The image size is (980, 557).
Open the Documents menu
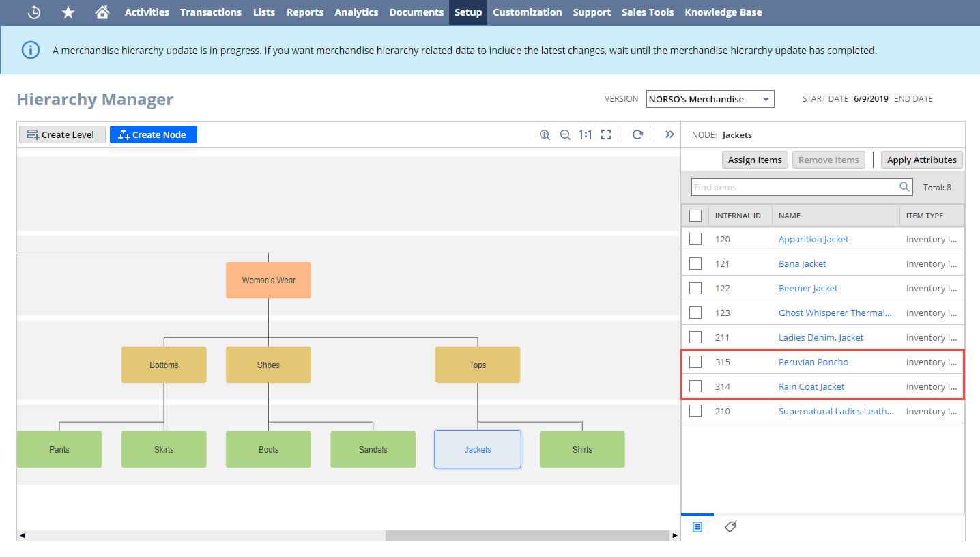click(x=416, y=12)
